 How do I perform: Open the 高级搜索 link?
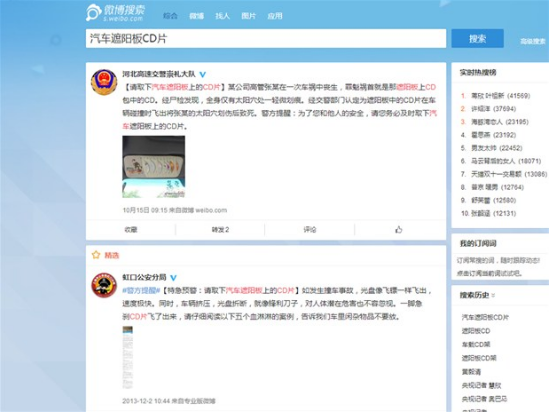pyautogui.click(x=532, y=41)
